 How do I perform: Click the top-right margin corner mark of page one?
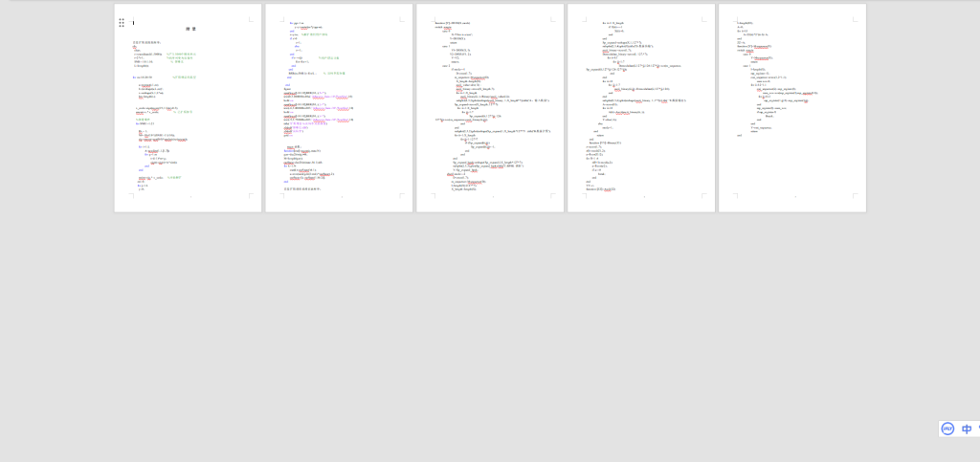click(x=251, y=19)
